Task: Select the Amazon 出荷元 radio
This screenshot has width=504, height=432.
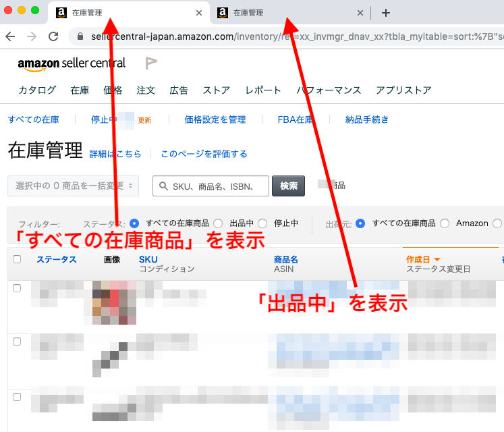Action: click(445, 223)
